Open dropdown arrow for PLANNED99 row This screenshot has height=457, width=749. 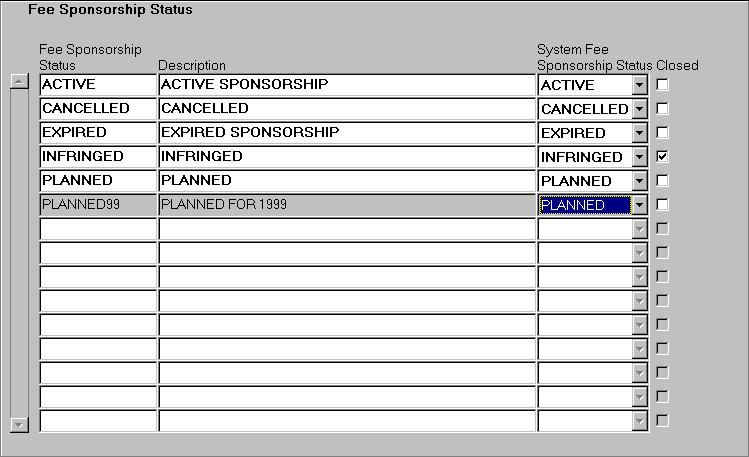point(640,205)
